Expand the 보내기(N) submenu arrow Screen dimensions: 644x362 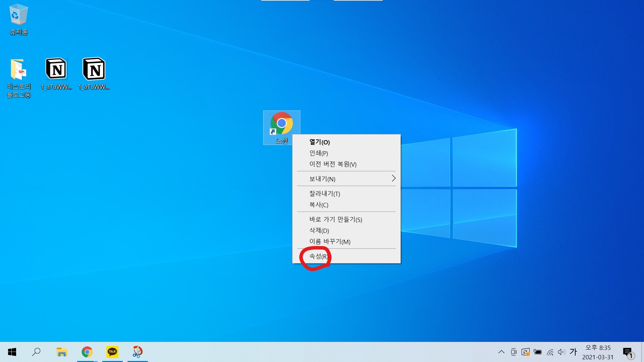click(x=393, y=178)
